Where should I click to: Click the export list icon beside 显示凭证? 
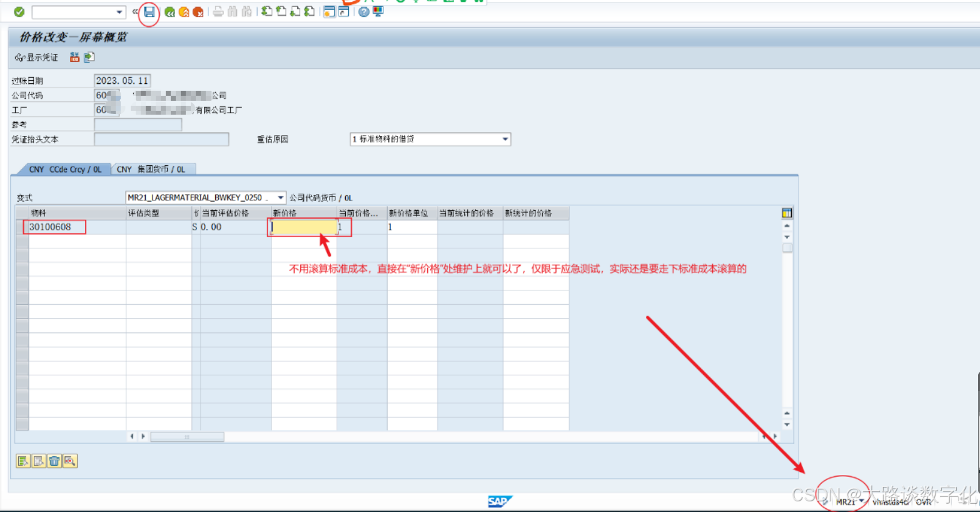(x=88, y=57)
